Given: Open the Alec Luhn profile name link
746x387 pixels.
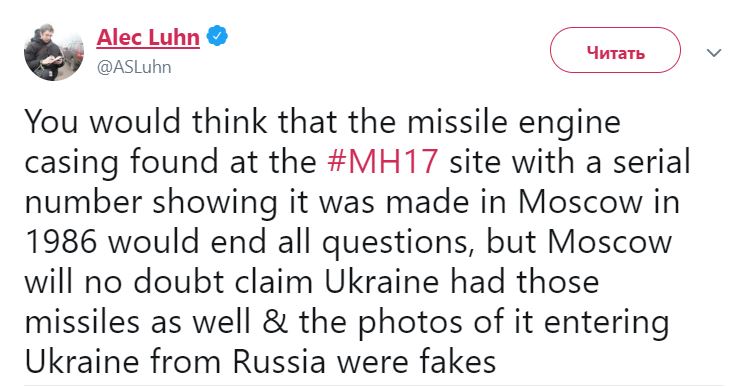Looking at the screenshot, I should point(148,38).
